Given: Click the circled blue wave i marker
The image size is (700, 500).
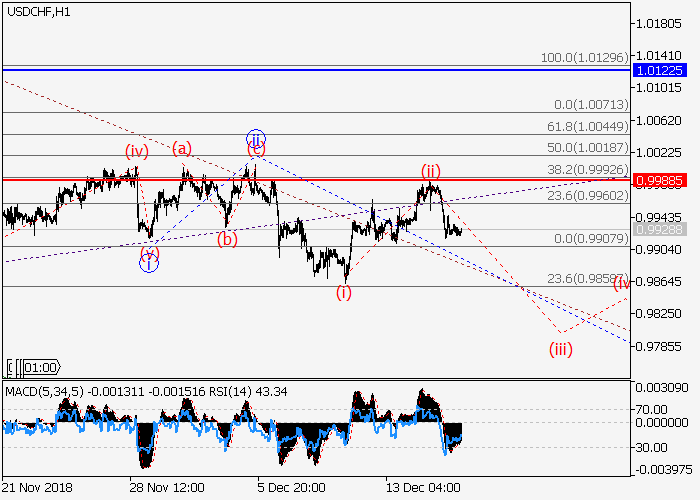Looking at the screenshot, I should click(148, 264).
